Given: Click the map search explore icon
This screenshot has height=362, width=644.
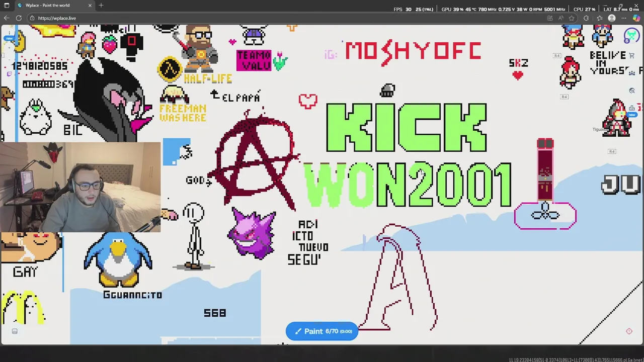Looking at the screenshot, I should (632, 90).
